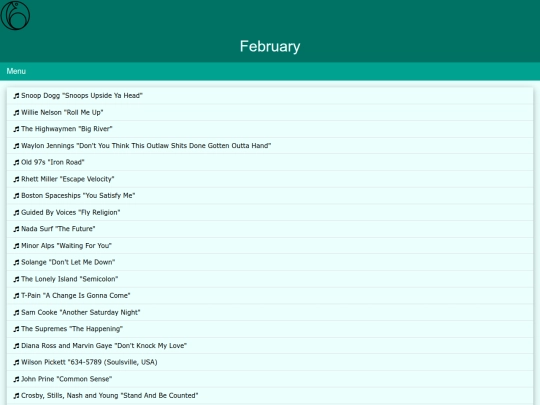
Task: Click the circular bird logo
Action: click(x=15, y=15)
